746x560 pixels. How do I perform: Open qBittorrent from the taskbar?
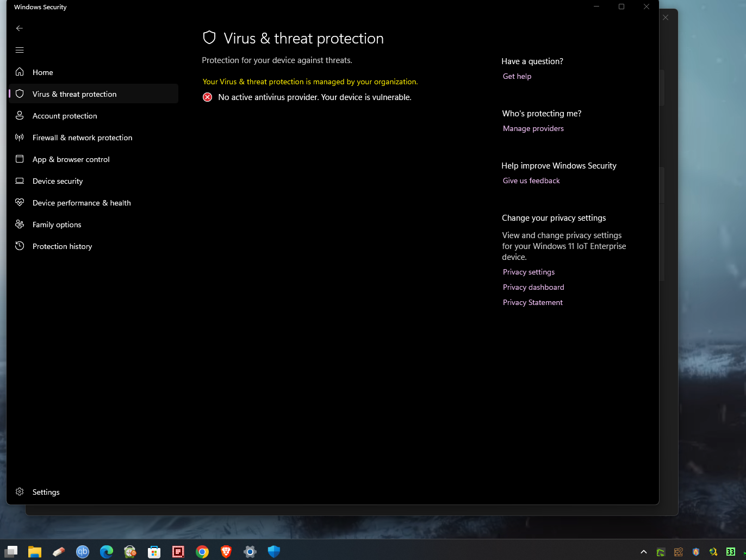(83, 552)
